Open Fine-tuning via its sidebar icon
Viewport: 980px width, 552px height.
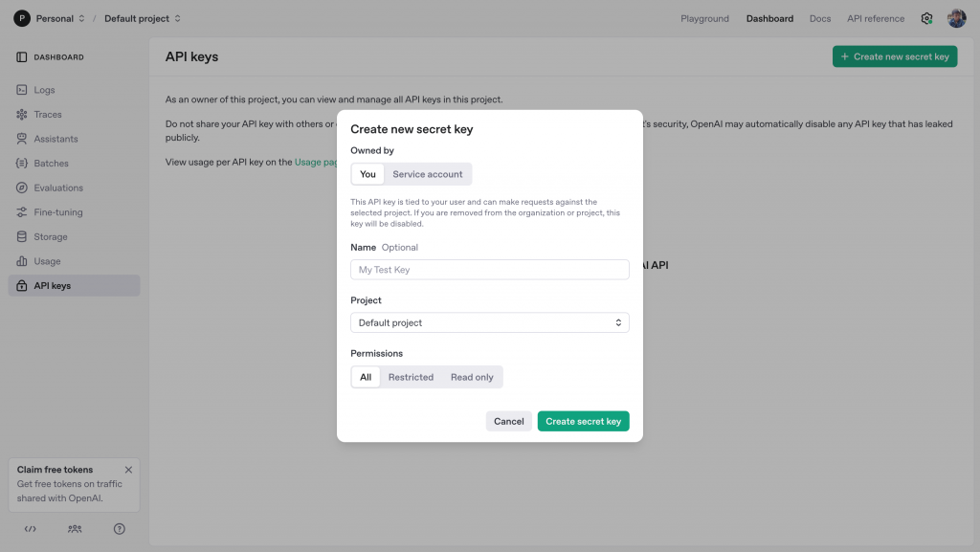tap(21, 212)
